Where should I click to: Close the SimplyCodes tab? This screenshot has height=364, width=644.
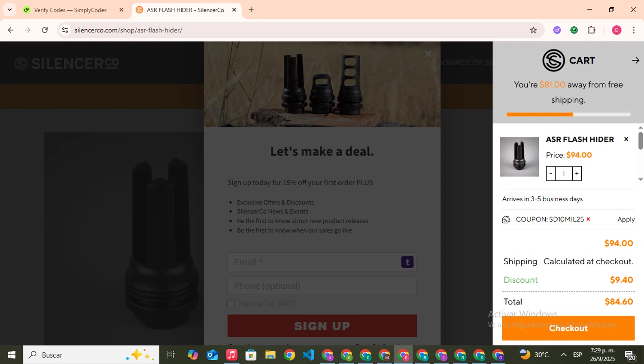(122, 10)
